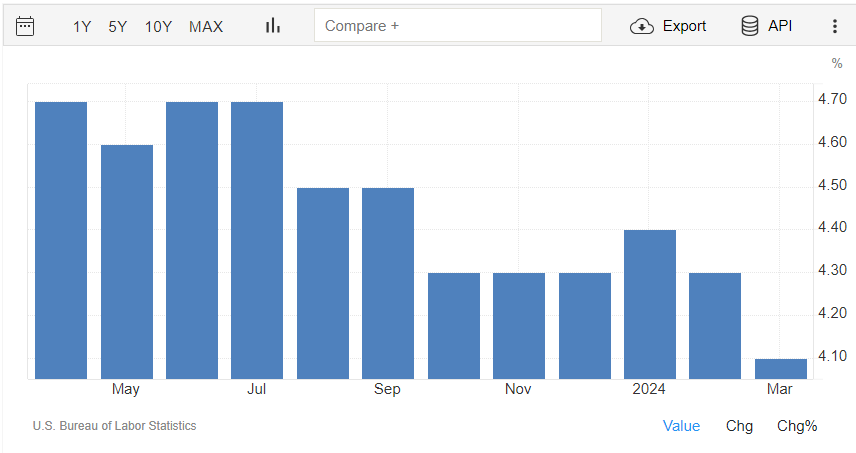Open U.S. Bureau of Labor Statistics source

coord(114,426)
